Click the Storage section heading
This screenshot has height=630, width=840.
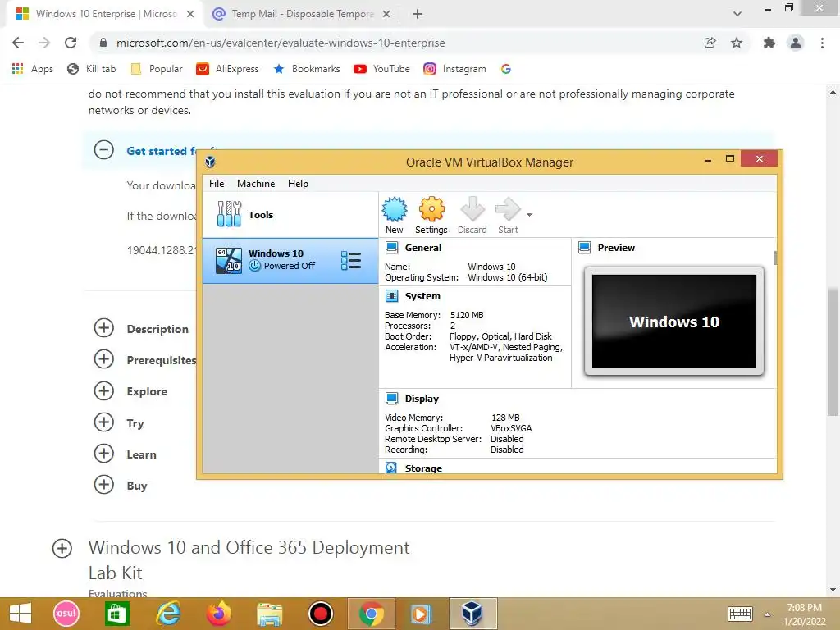[x=423, y=468]
